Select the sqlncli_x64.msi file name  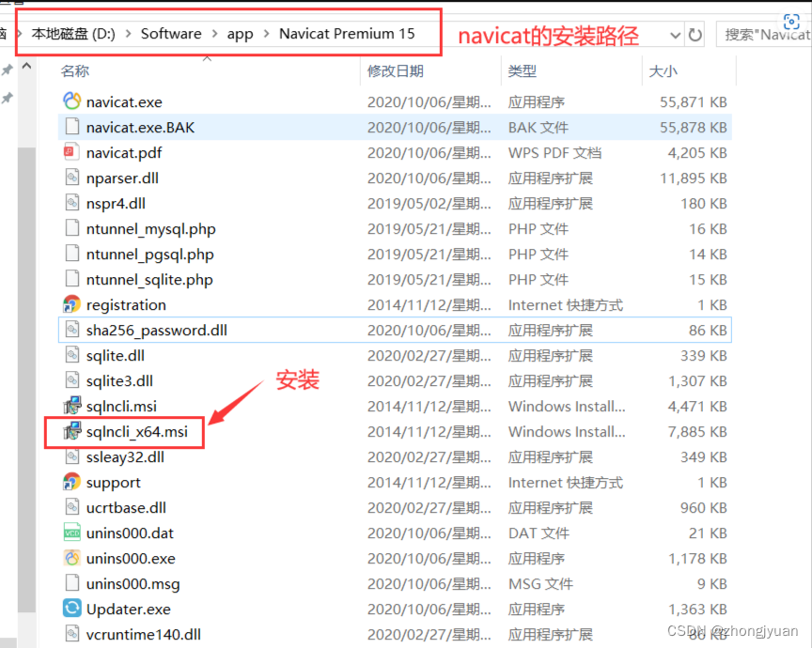[136, 432]
